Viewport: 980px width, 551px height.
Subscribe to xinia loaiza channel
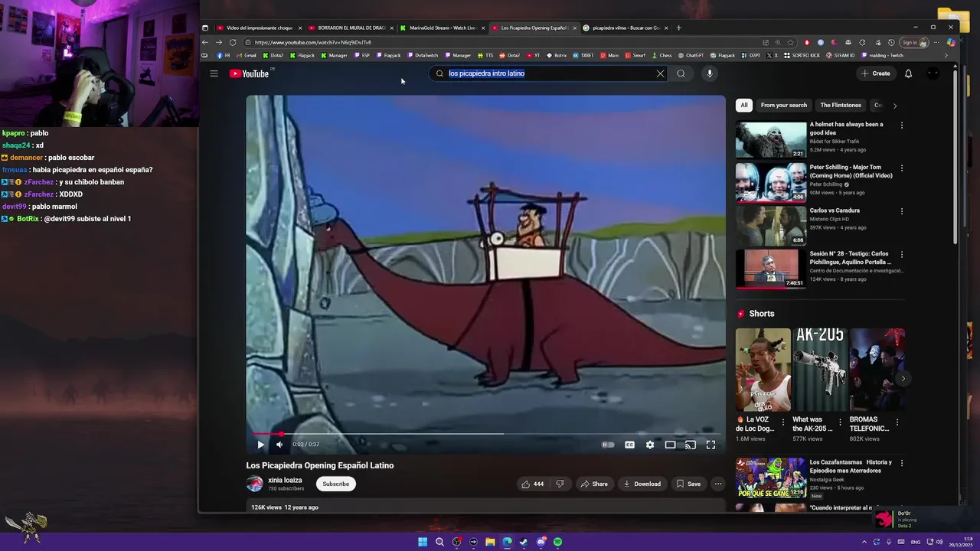pos(335,484)
